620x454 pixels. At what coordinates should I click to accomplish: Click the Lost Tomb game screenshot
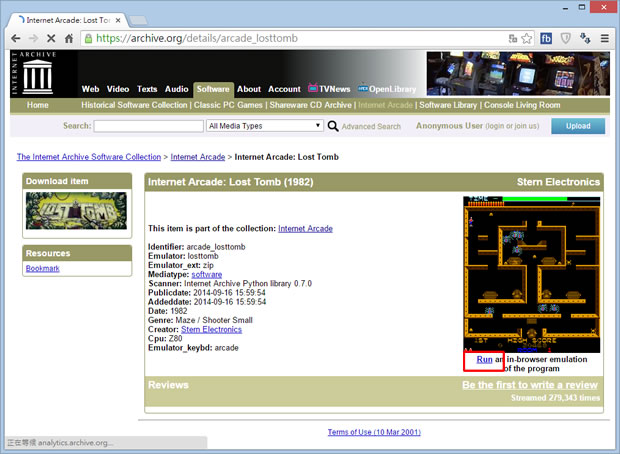pos(531,274)
